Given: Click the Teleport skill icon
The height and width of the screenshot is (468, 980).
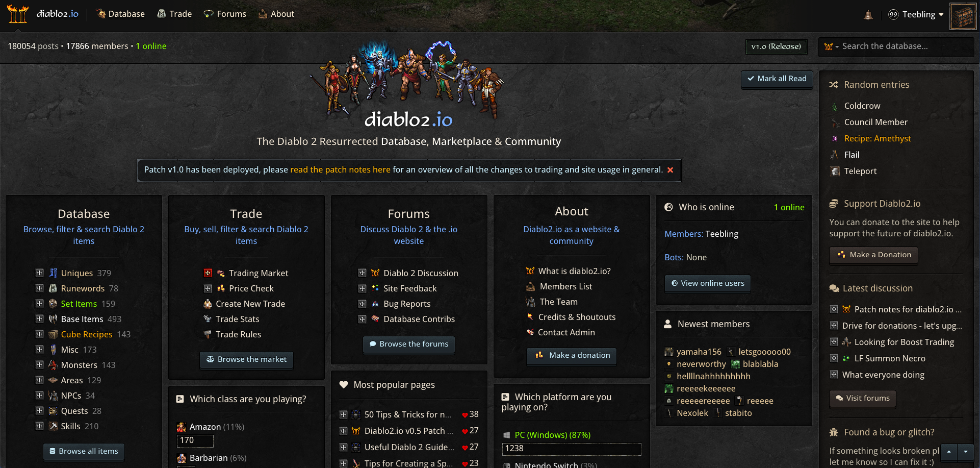Looking at the screenshot, I should point(835,171).
